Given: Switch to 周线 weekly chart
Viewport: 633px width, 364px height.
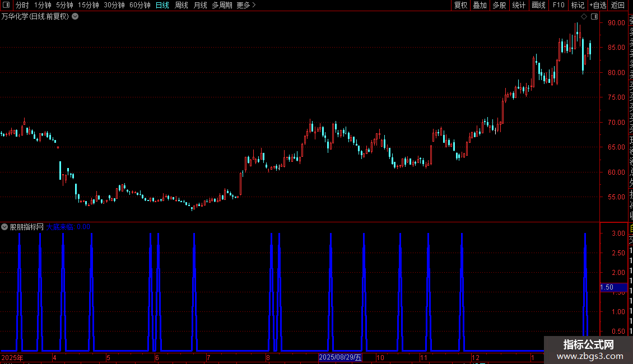Looking at the screenshot, I should pyautogui.click(x=181, y=5).
